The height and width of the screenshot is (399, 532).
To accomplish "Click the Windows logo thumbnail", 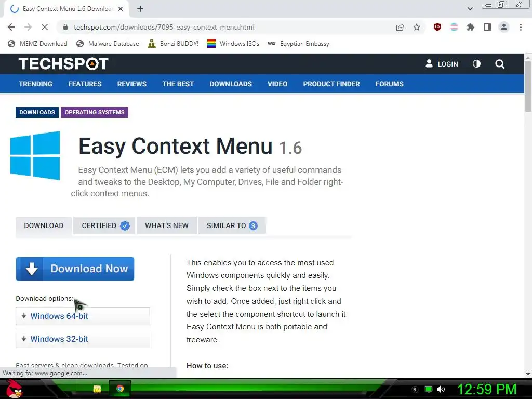I will pyautogui.click(x=35, y=155).
